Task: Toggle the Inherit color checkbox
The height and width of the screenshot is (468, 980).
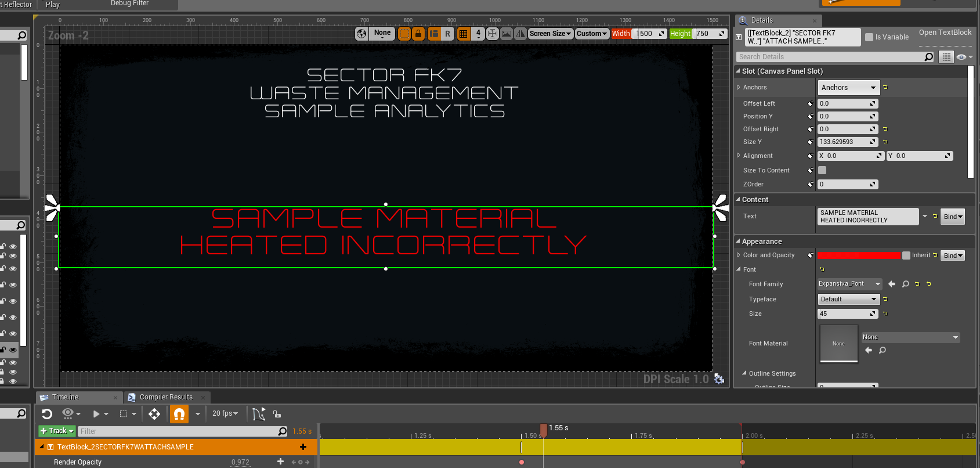Action: [906, 255]
